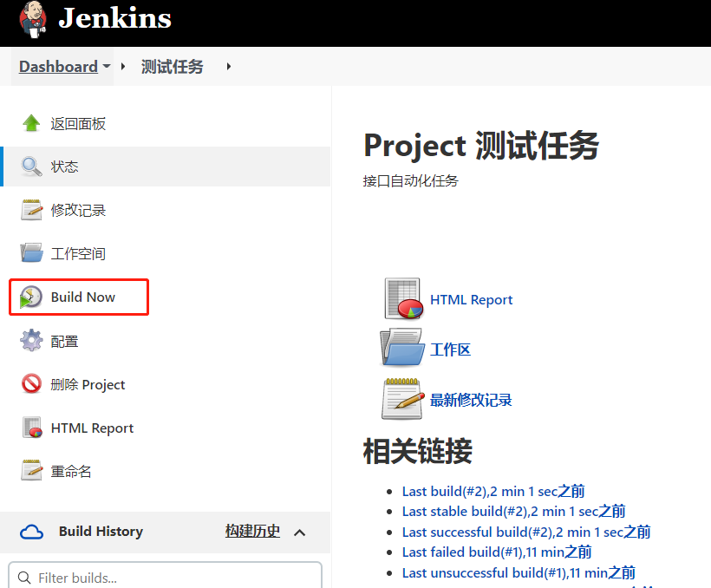
Task: Collapse Build History with the chevron
Action: 300,532
